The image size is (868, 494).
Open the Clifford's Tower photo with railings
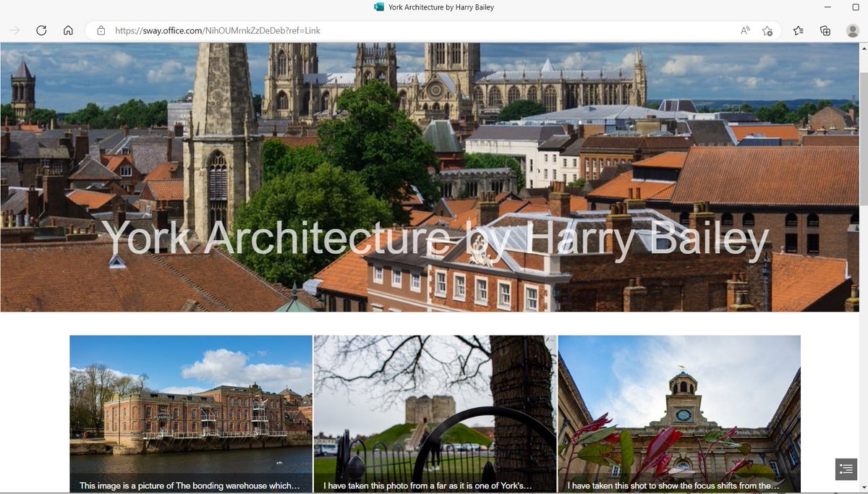coord(435,414)
